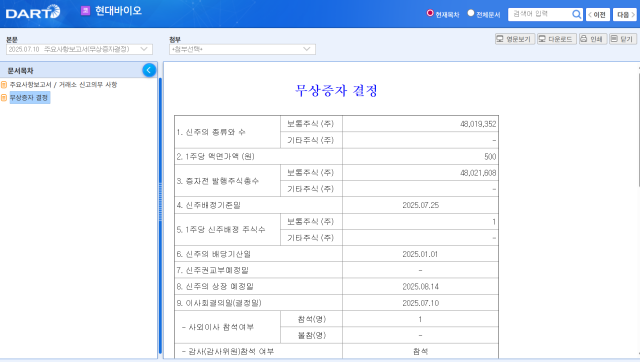Click the date 2025.07.10 in the table
The image size is (640, 362).
tap(420, 303)
